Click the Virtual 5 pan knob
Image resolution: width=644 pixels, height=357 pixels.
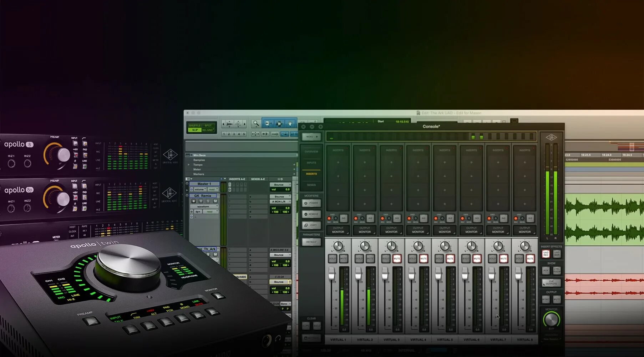click(445, 246)
